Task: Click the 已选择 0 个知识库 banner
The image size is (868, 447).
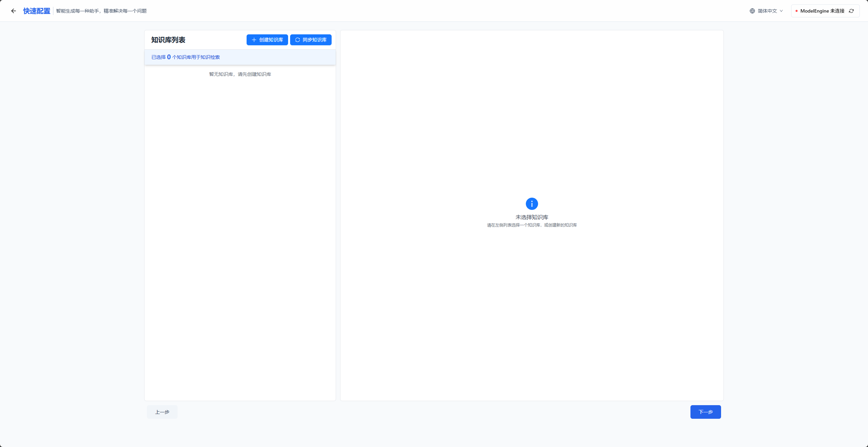Action: coord(186,57)
